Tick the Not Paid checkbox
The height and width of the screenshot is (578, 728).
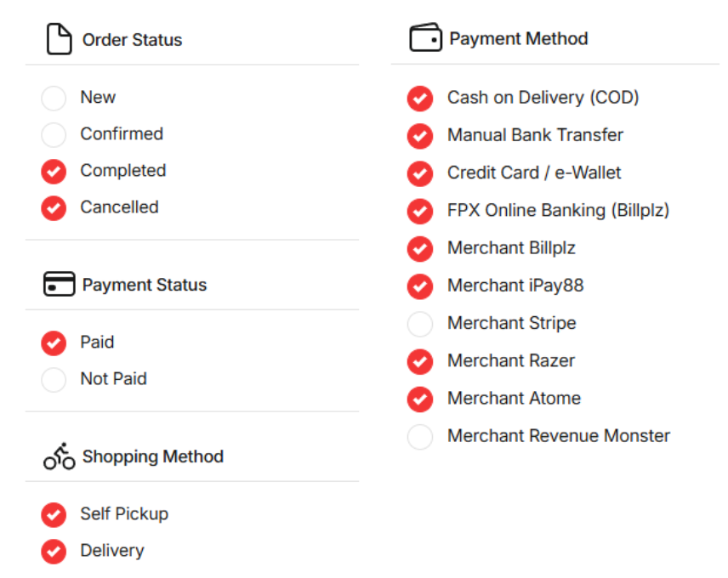pos(54,379)
